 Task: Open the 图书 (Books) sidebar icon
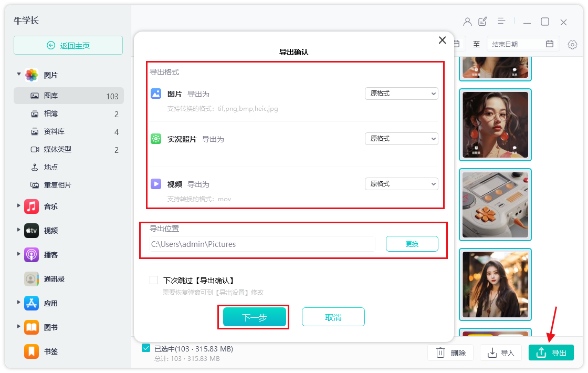(31, 327)
